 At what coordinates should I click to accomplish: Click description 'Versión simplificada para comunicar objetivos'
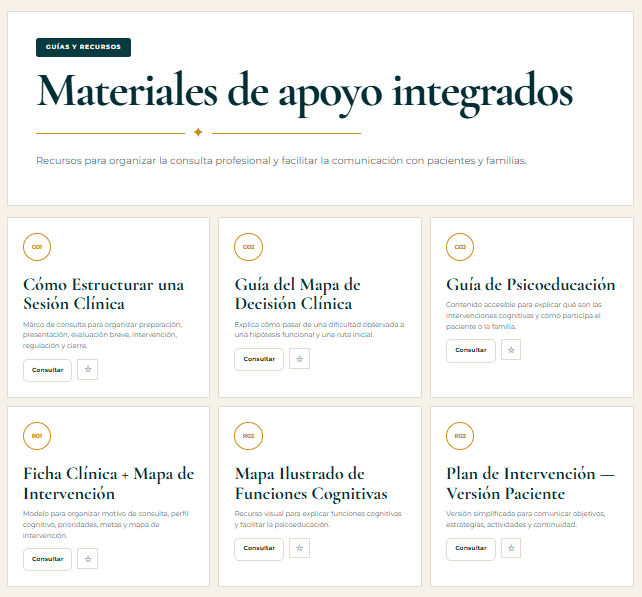click(526, 519)
